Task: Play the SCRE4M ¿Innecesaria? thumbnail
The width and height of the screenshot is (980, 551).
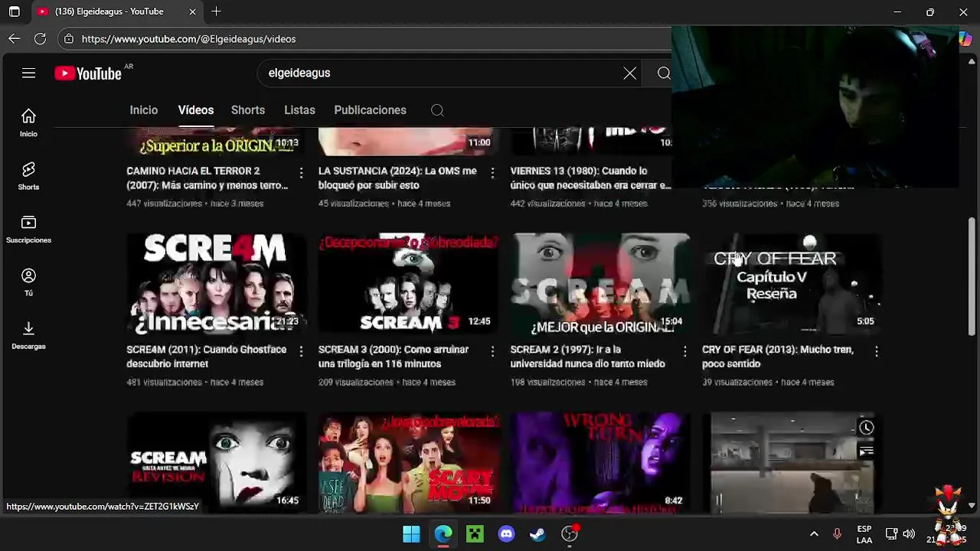Action: pyautogui.click(x=216, y=284)
